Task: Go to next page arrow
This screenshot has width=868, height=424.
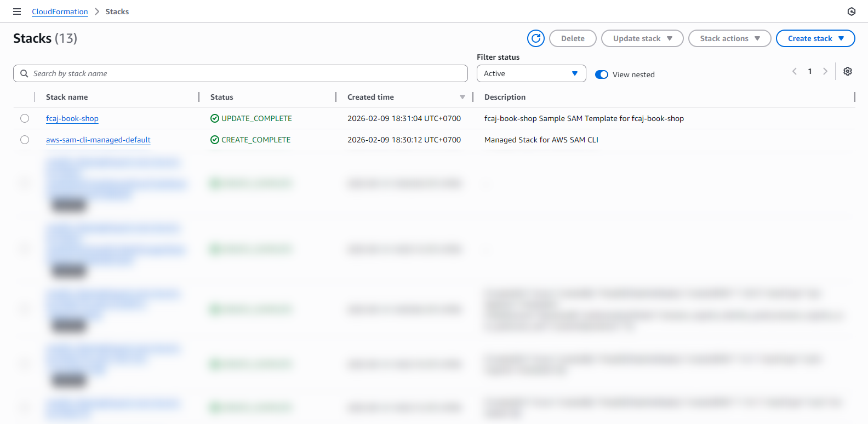Action: pos(825,71)
